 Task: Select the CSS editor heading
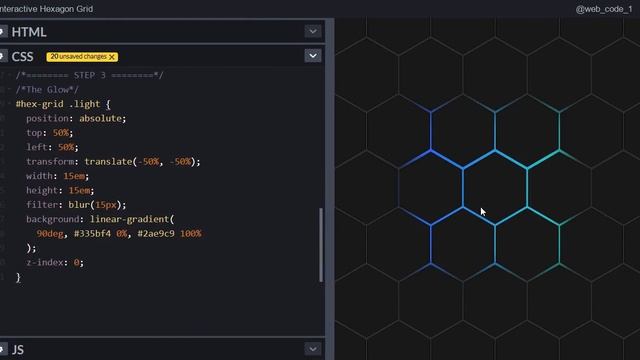pos(22,56)
